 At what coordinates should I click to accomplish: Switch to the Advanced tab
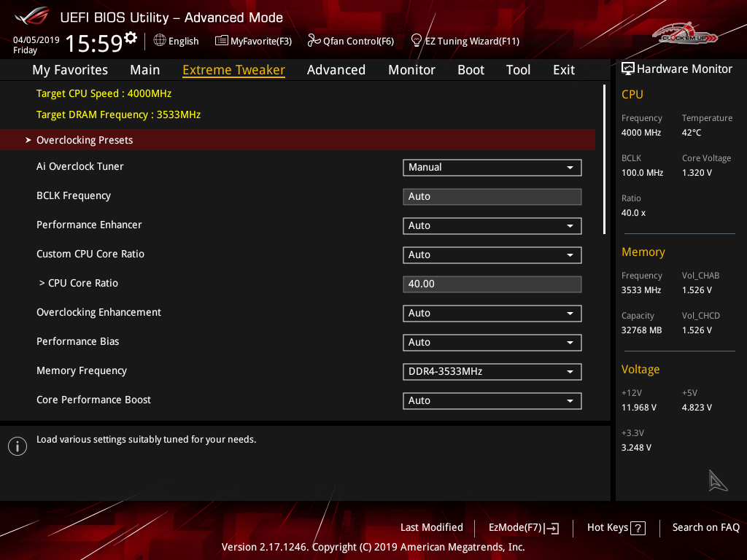(336, 70)
